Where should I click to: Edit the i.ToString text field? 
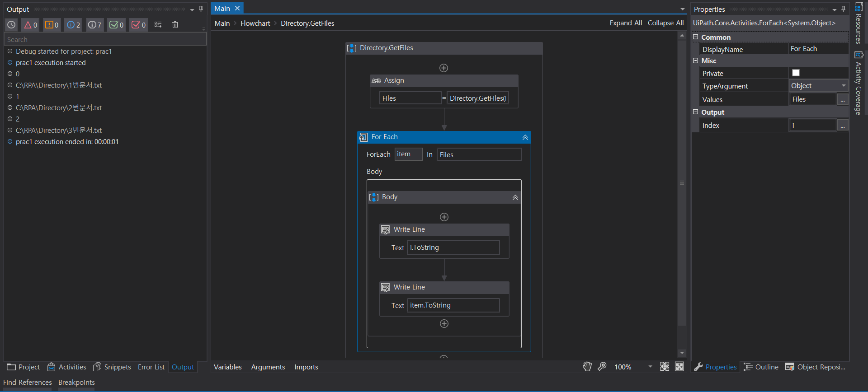point(453,247)
